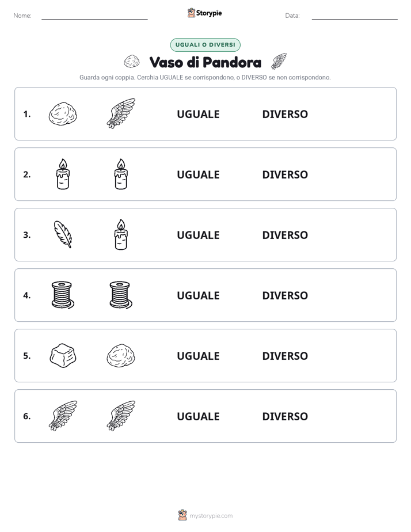Image resolution: width=411 pixels, height=532 pixels.
Task: Click the left wing image in row 6
Action: pyautogui.click(x=63, y=416)
